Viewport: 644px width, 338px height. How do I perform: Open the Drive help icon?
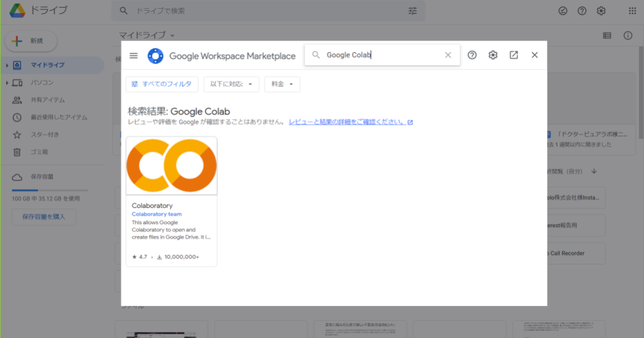point(582,11)
